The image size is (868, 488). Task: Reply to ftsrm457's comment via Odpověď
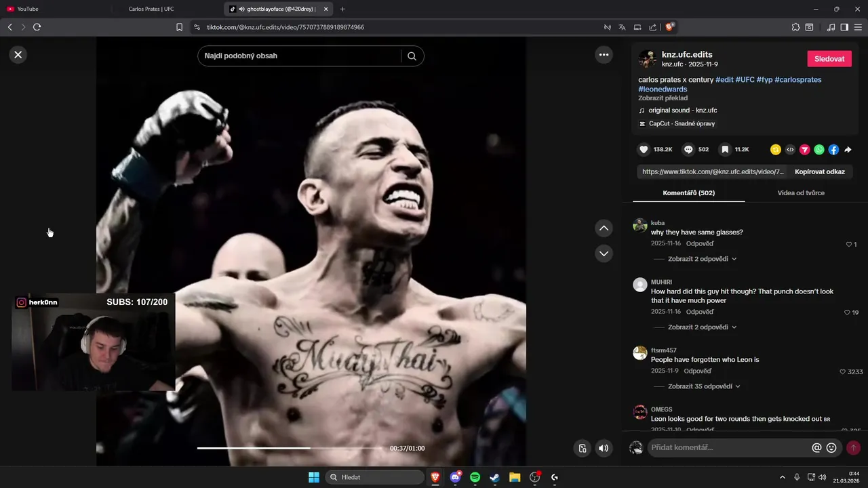[698, 371]
